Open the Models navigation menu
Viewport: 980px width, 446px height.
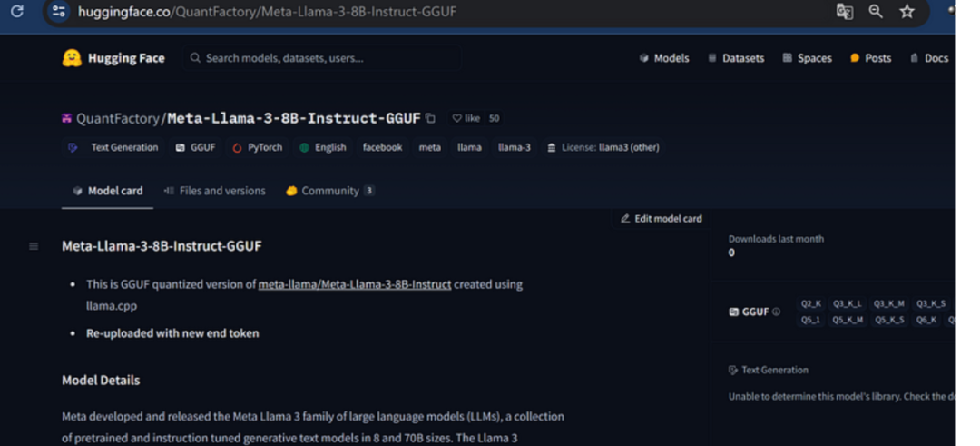(x=663, y=58)
